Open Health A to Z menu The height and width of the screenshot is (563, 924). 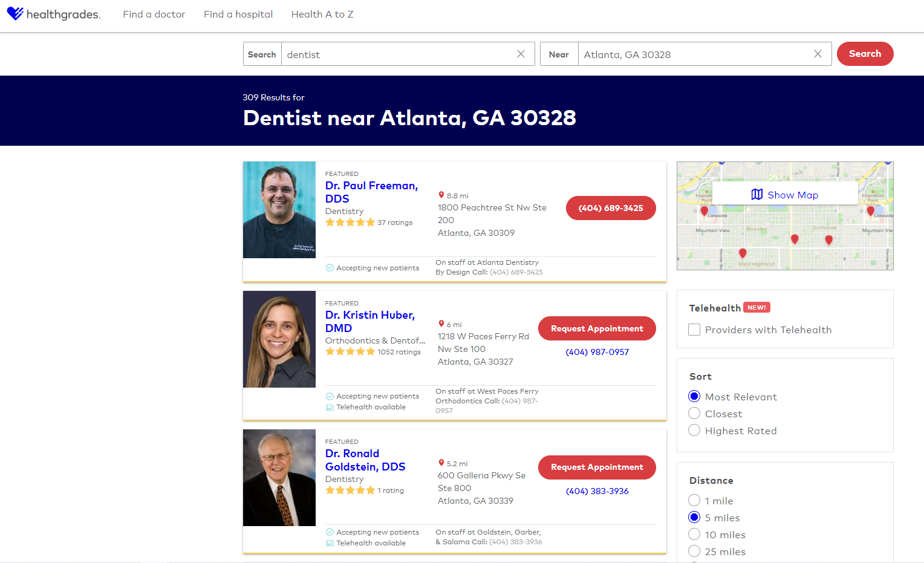click(x=322, y=14)
